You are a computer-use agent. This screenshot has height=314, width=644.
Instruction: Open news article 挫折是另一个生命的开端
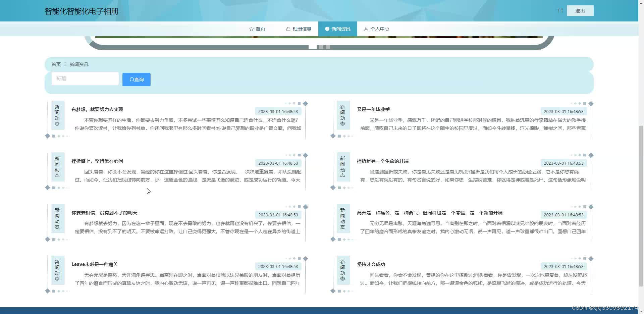383,161
